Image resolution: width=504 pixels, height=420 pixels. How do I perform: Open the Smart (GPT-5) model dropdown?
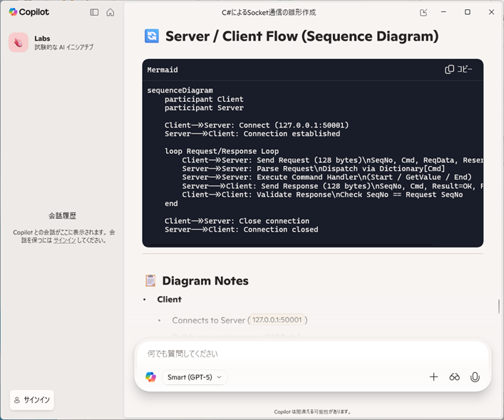click(195, 377)
